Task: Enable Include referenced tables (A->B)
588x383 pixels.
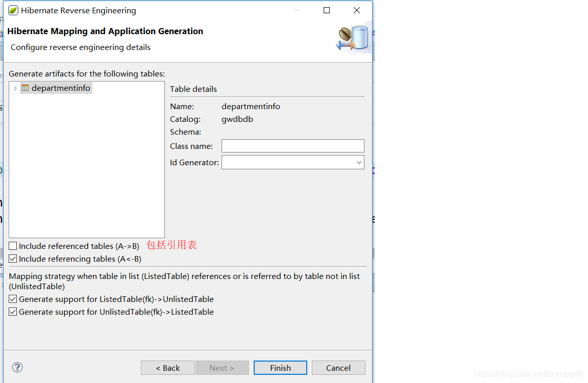Action: point(13,246)
